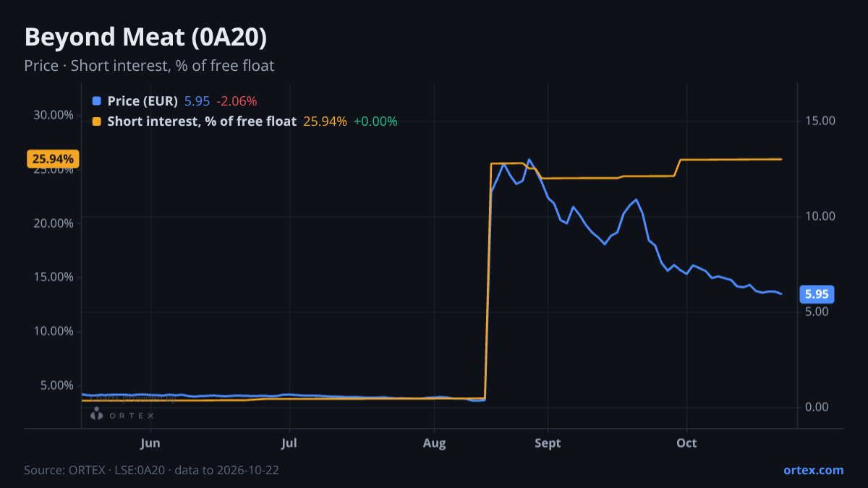Click the Sept x-axis label
Image resolution: width=868 pixels, height=488 pixels.
pos(548,443)
